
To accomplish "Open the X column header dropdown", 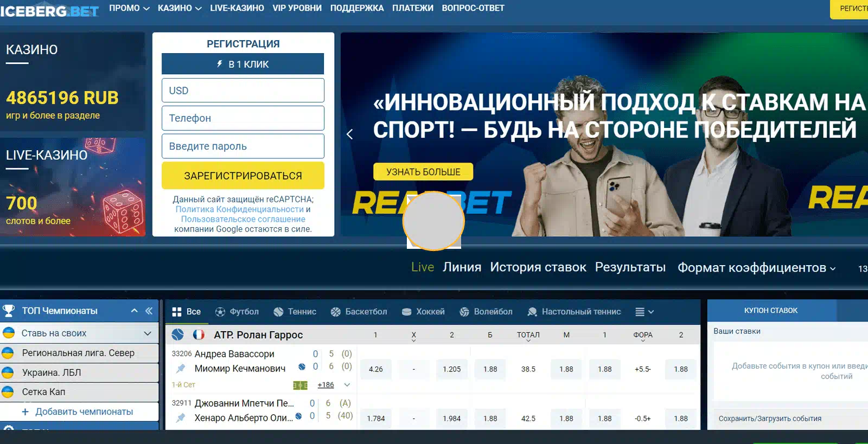I will pos(413,337).
